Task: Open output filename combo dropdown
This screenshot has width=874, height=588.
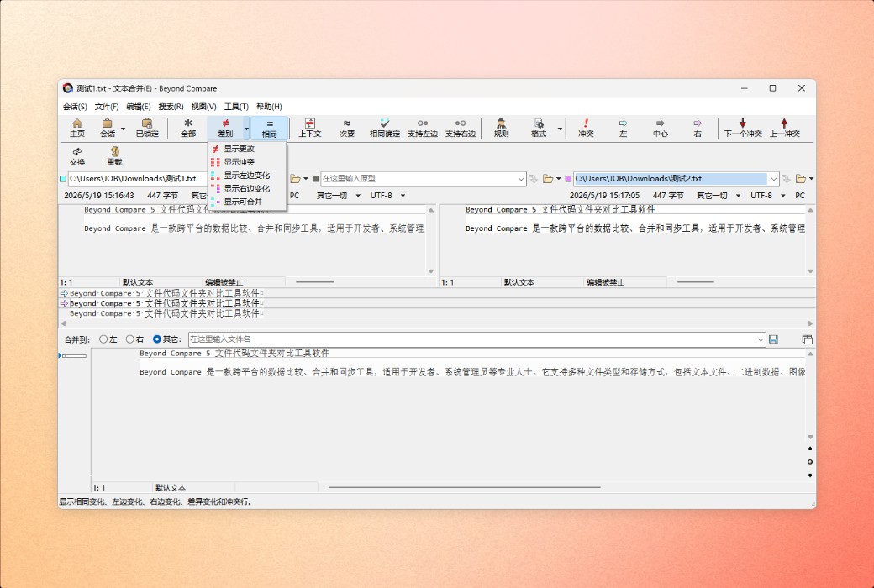Action: [x=761, y=339]
